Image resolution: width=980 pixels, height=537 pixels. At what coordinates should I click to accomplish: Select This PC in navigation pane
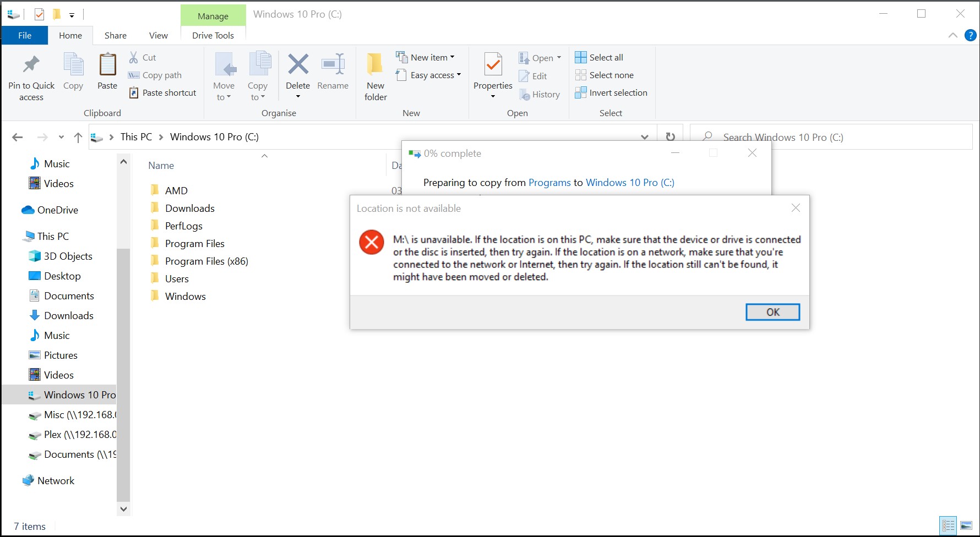[53, 236]
